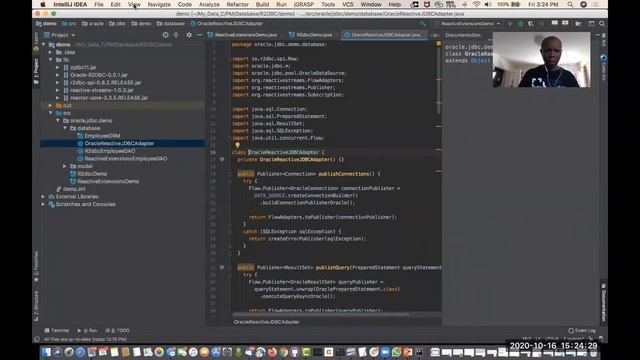Expand the out folder

51,105
